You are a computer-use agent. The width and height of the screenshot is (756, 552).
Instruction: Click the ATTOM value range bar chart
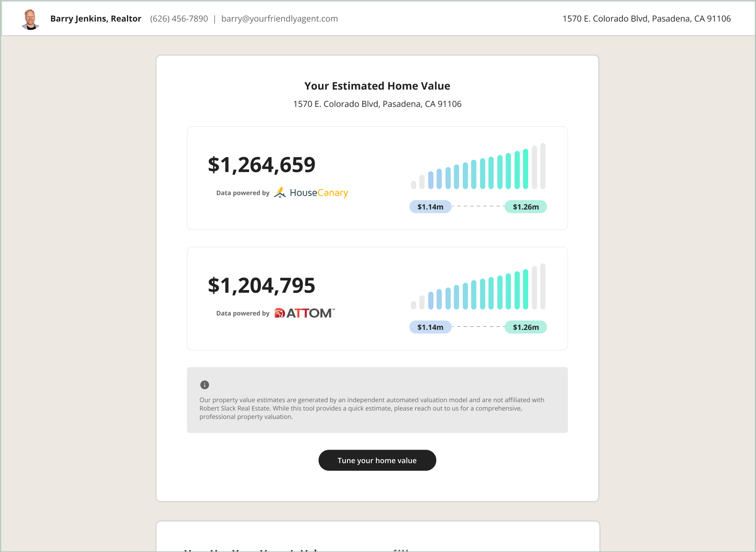click(x=478, y=287)
